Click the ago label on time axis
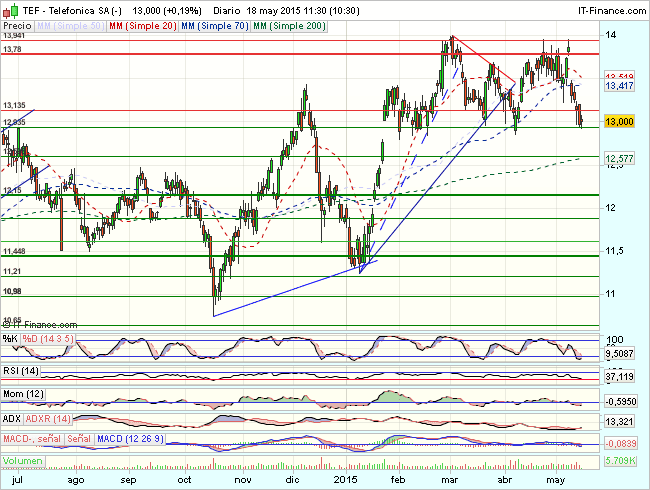Image resolution: width=650 pixels, height=490 pixels. click(x=76, y=480)
